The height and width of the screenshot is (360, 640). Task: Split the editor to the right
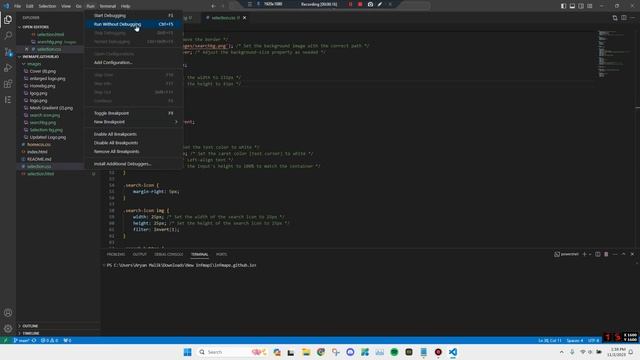point(624,18)
